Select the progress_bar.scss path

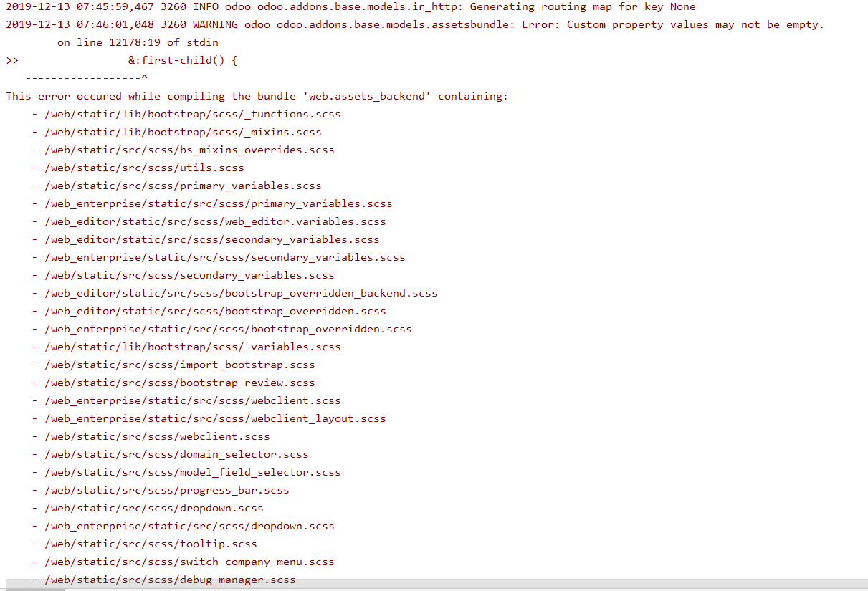pos(167,490)
